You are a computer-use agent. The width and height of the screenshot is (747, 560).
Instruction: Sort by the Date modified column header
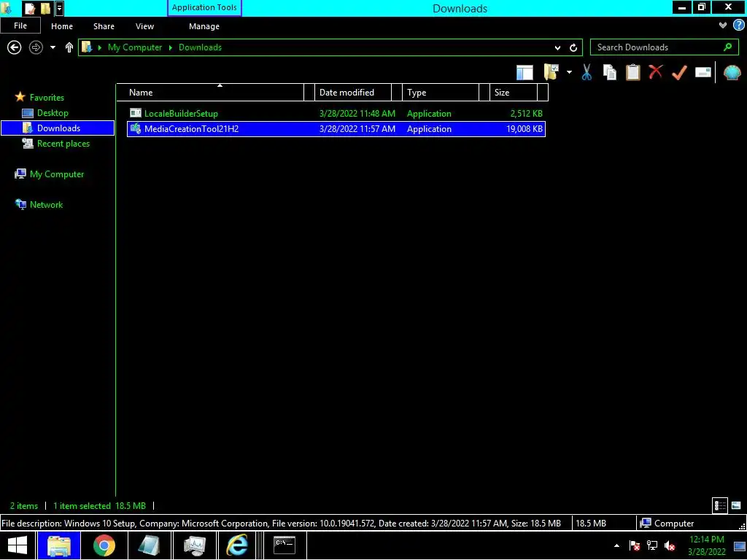pos(352,93)
